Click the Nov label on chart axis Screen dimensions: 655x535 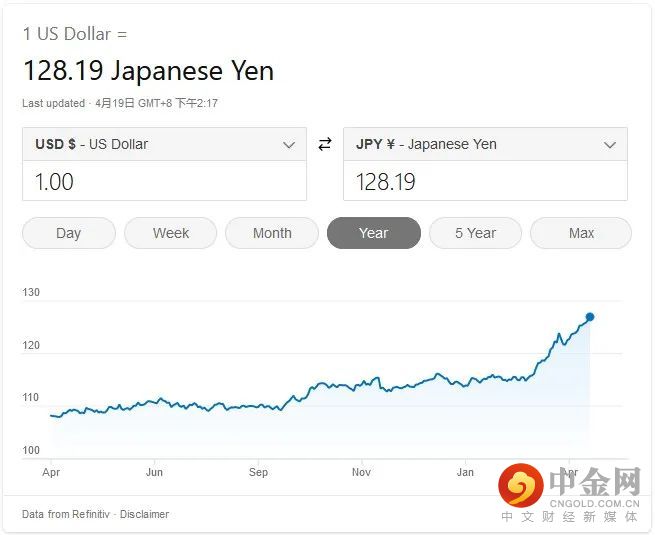point(361,472)
